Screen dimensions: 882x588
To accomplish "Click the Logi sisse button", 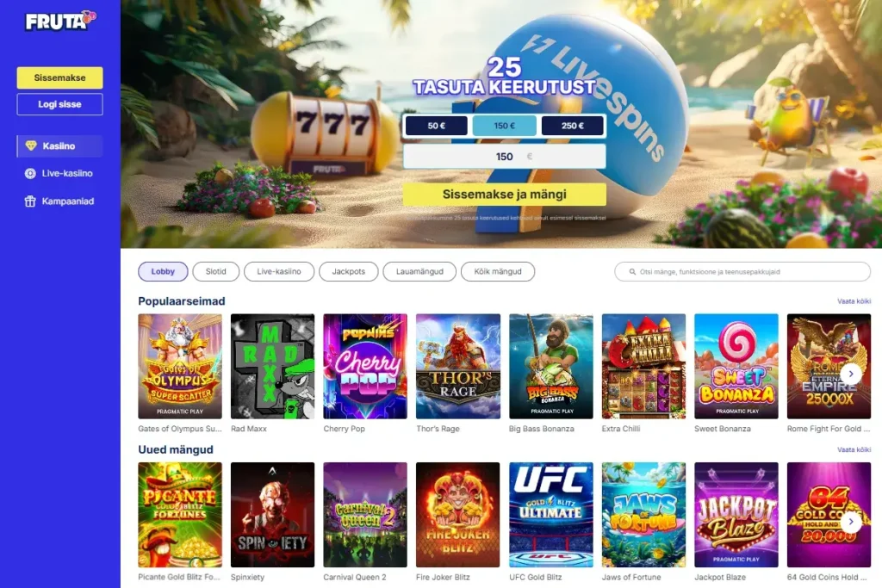I will pyautogui.click(x=59, y=104).
